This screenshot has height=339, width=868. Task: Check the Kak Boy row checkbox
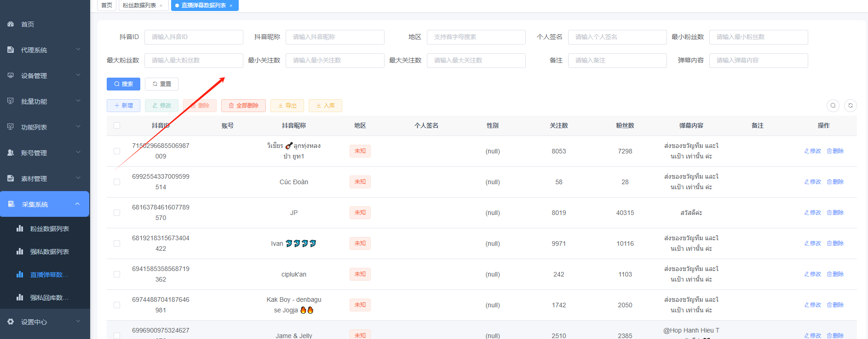[x=117, y=305]
